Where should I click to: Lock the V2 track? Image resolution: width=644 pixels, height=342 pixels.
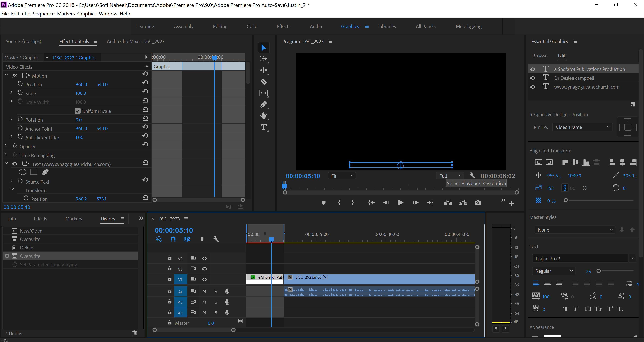click(x=170, y=268)
